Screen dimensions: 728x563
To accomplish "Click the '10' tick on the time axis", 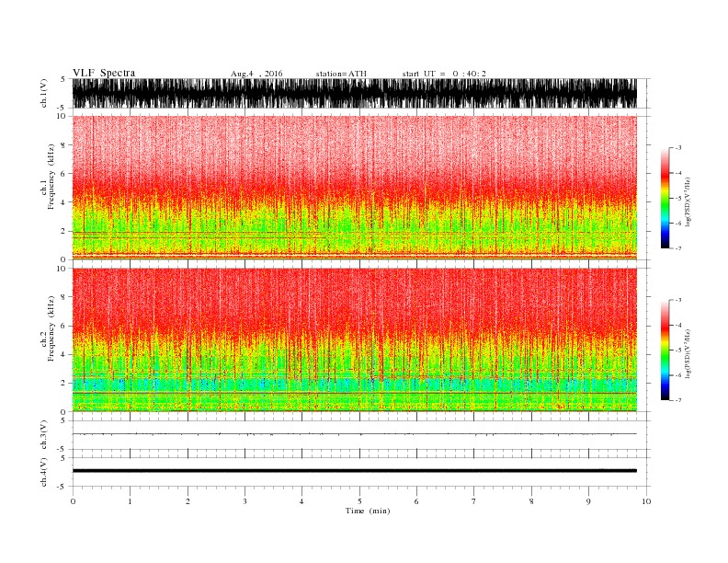I will (646, 501).
